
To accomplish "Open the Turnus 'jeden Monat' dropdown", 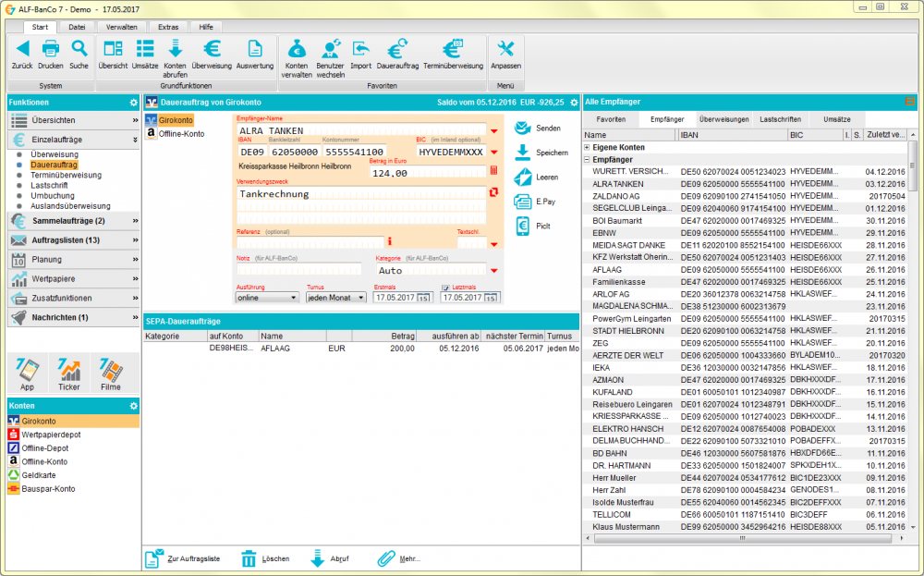I will tap(335, 298).
